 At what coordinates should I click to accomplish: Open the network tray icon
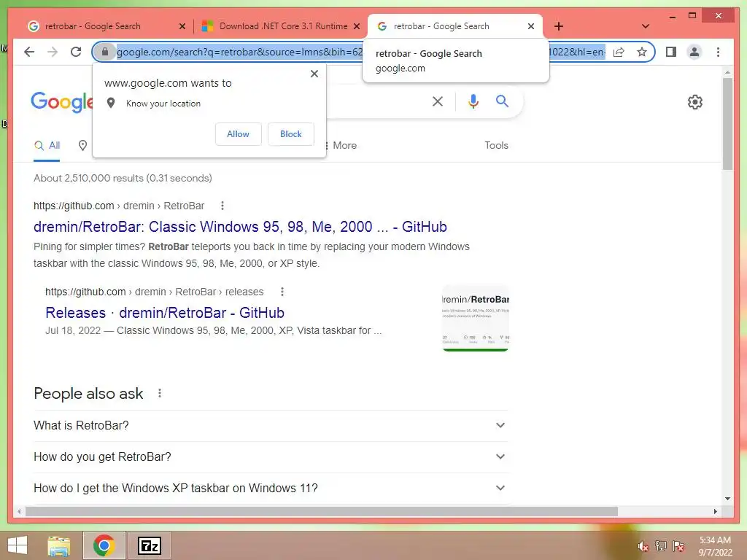pos(661,546)
